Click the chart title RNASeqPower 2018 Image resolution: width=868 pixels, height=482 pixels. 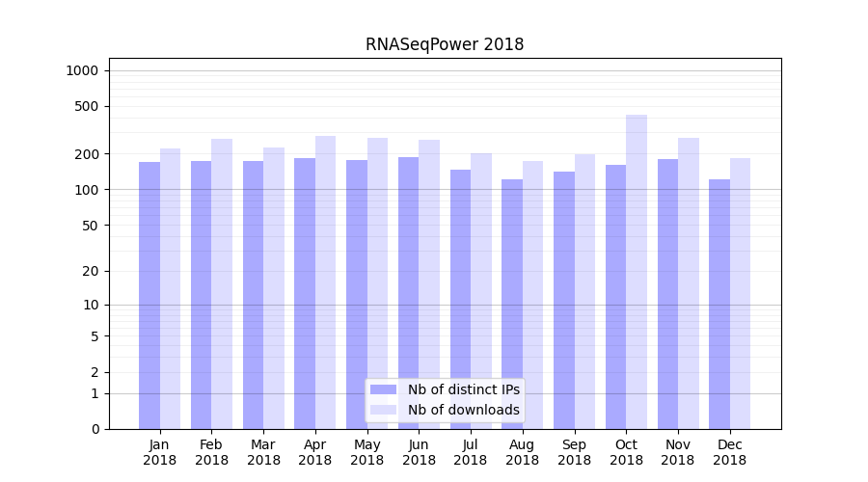(x=445, y=44)
